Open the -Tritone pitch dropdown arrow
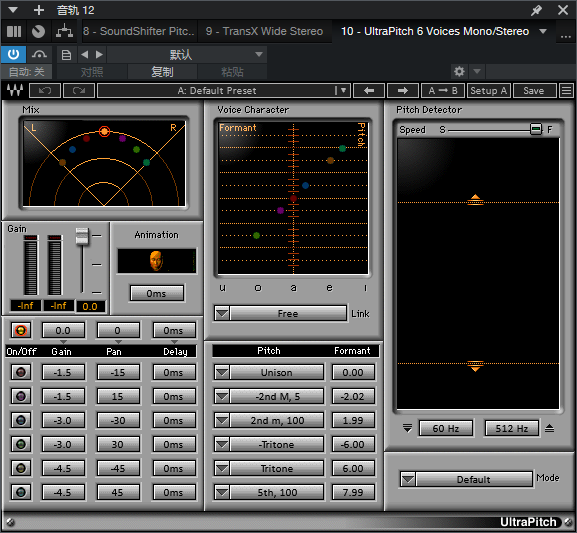This screenshot has height=533, width=577. coord(222,444)
